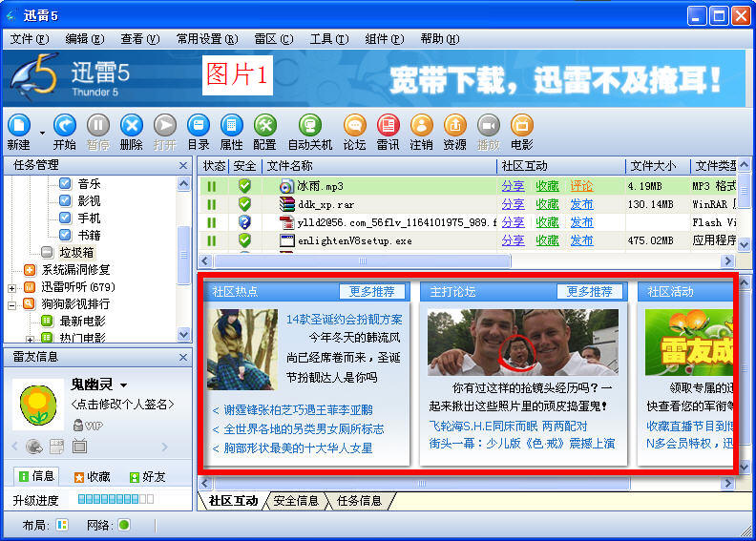The height and width of the screenshot is (541, 756).
Task: Expand the 迅雷听听 (679) tree node
Action: click(12, 288)
